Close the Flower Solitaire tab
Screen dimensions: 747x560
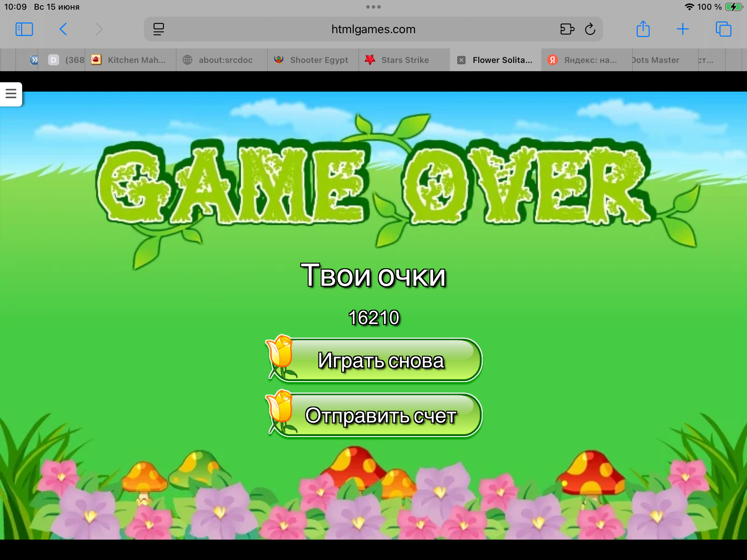461,60
